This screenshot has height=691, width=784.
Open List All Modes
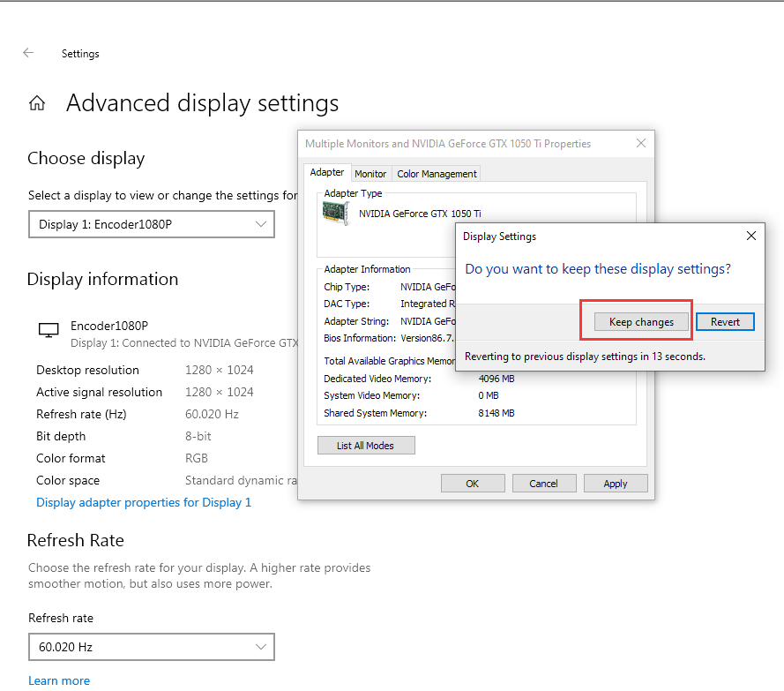[365, 445]
